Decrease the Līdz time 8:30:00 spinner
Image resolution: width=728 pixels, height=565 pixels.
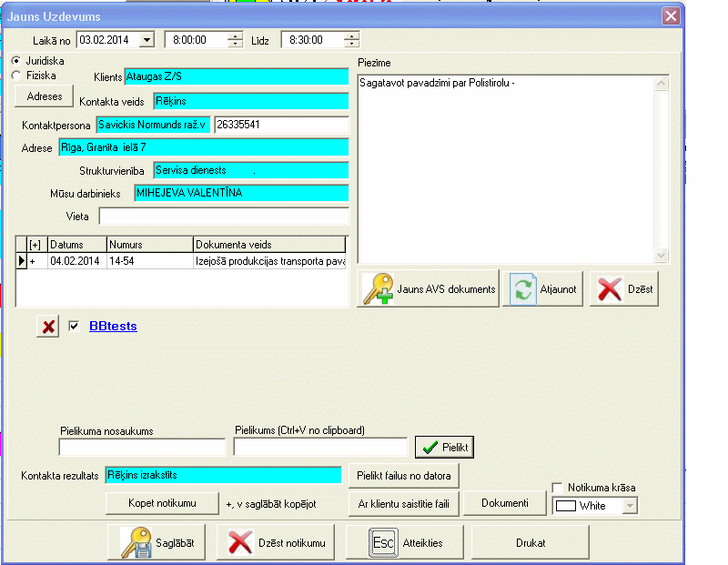(x=352, y=44)
